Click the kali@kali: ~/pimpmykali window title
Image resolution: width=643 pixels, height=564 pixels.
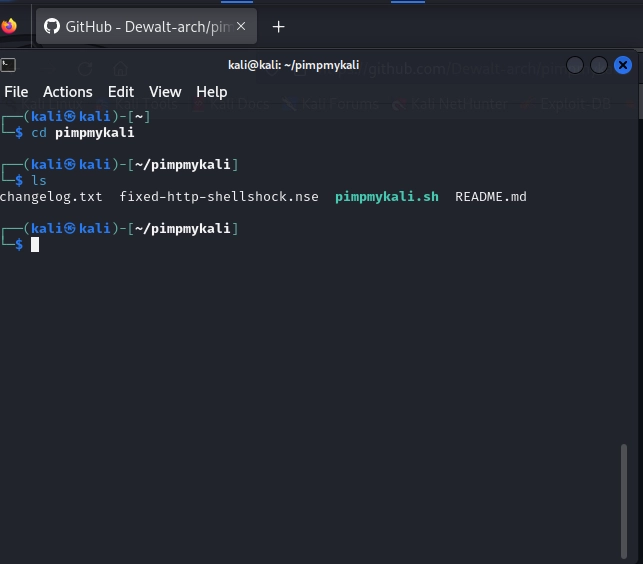286,66
